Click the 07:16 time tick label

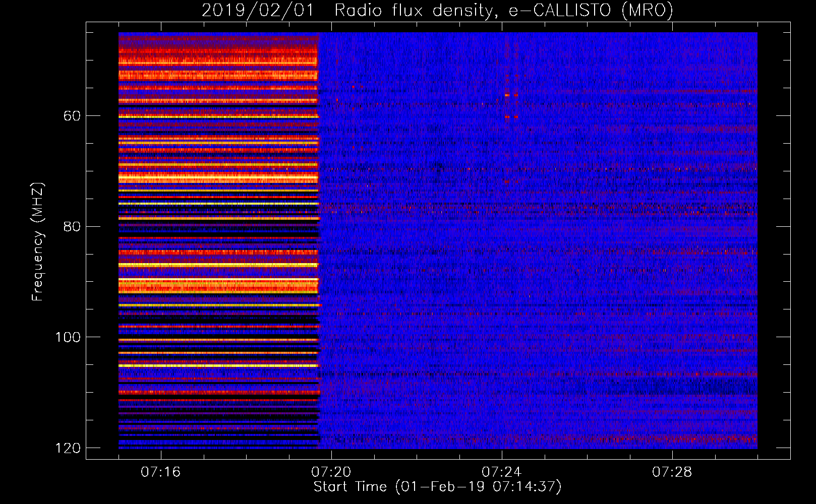tap(160, 472)
